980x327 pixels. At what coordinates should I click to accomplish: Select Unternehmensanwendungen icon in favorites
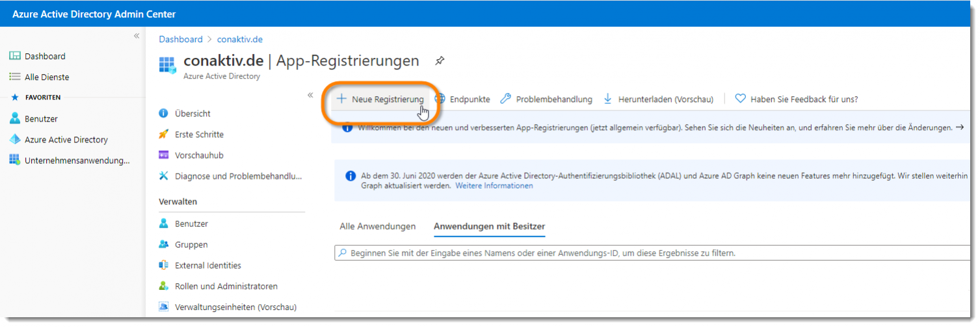click(x=14, y=161)
